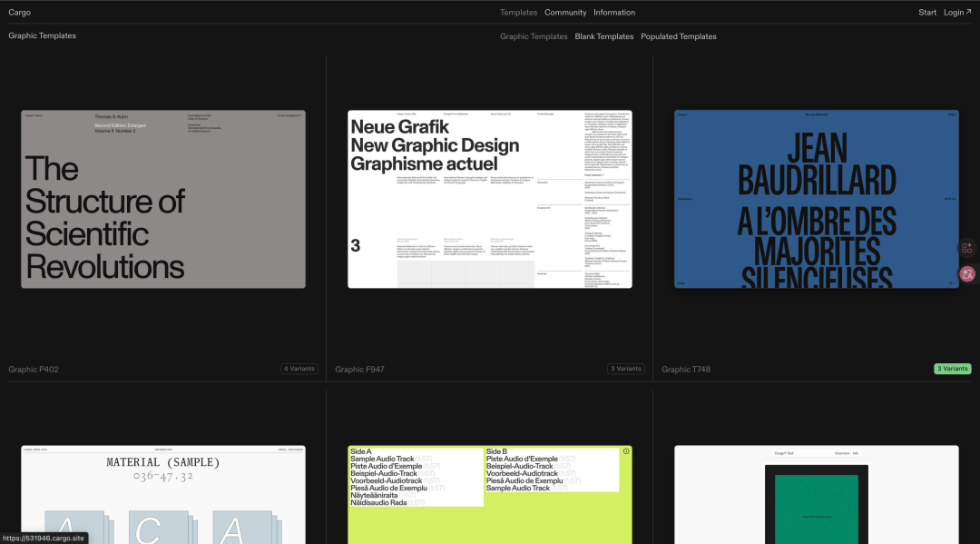Screen dimensions: 980x544
Task: Open the Material (Sample) template preview
Action: pyautogui.click(x=163, y=495)
